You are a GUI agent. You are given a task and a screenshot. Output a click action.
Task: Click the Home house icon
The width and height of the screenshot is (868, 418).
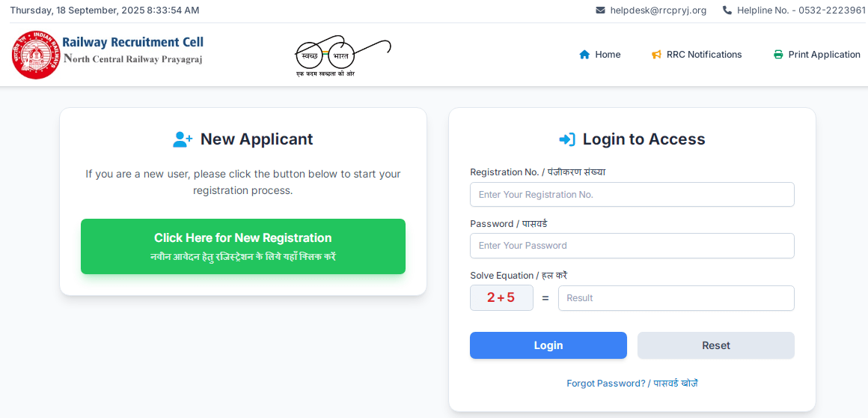pyautogui.click(x=584, y=55)
